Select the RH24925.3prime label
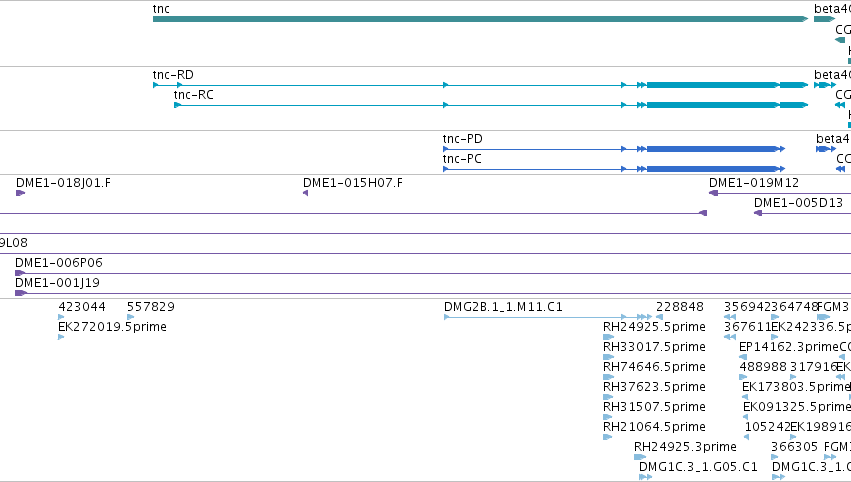851x482 pixels. [685, 447]
